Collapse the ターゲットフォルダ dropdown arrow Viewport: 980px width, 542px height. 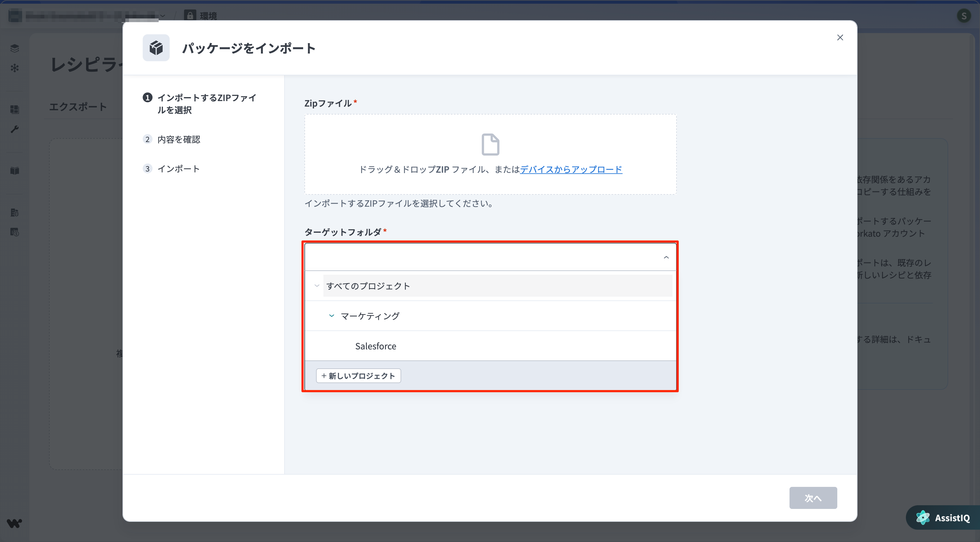click(666, 258)
